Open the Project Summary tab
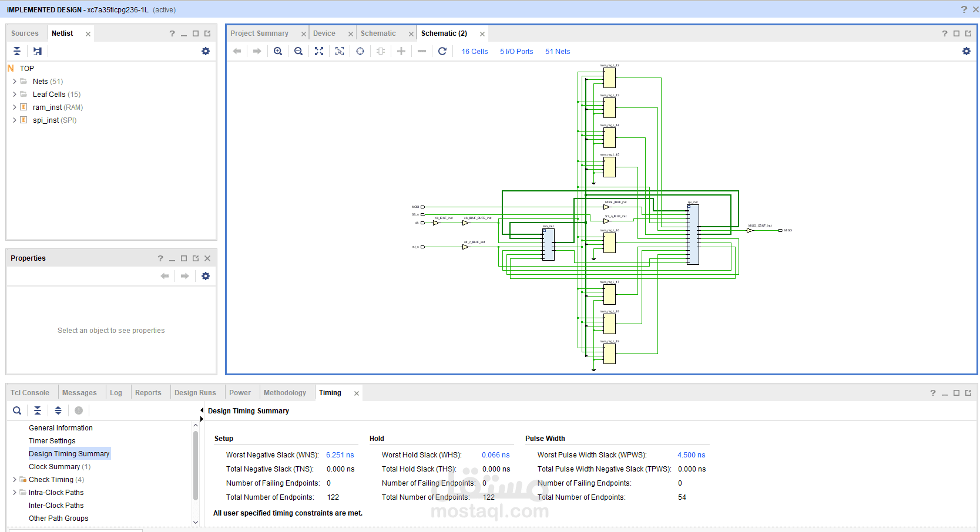Screen dimensions: 980x532 (260, 33)
